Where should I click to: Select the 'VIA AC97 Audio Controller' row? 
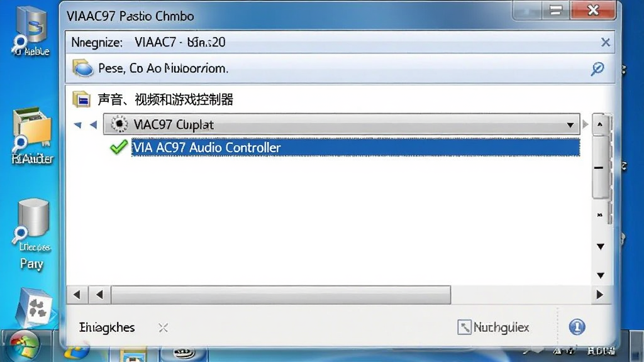click(x=355, y=147)
